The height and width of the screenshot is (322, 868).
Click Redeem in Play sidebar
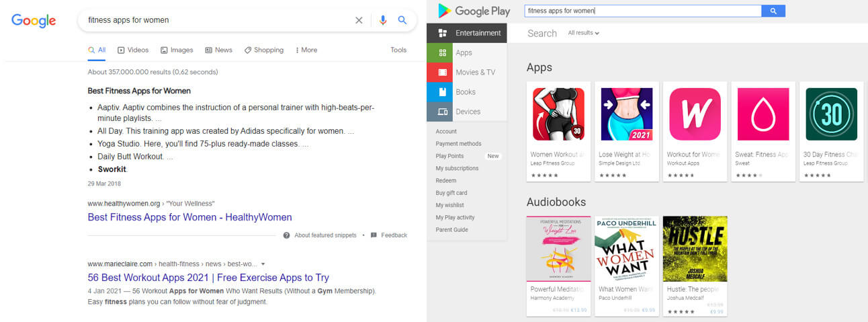pyautogui.click(x=445, y=180)
